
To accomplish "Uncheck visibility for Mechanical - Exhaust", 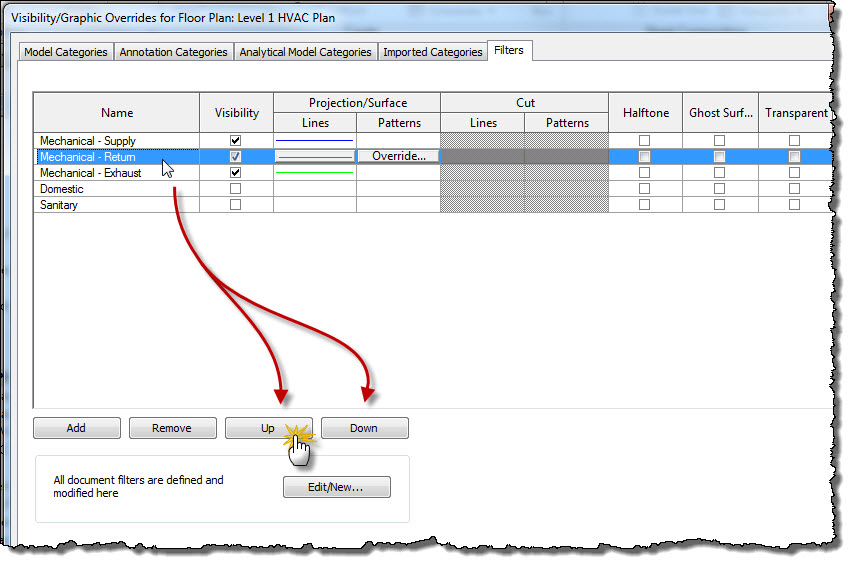I will 235,172.
